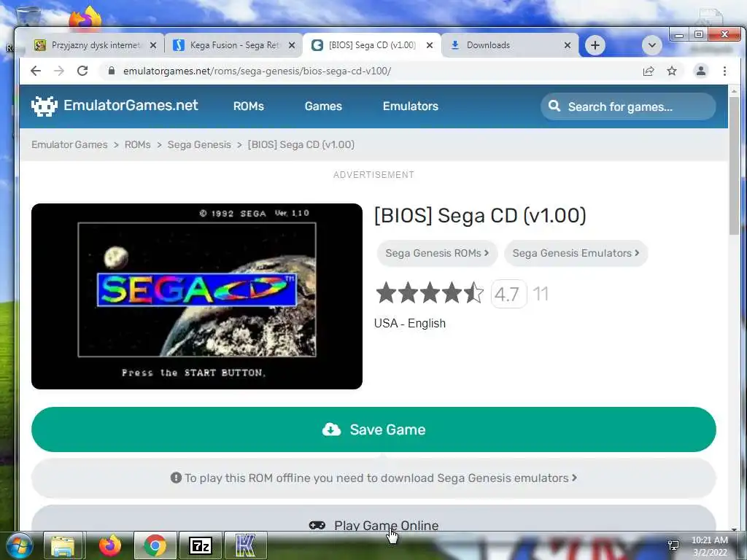Close the Kega Fusion - Sega Retro tab
747x560 pixels.
coord(292,45)
